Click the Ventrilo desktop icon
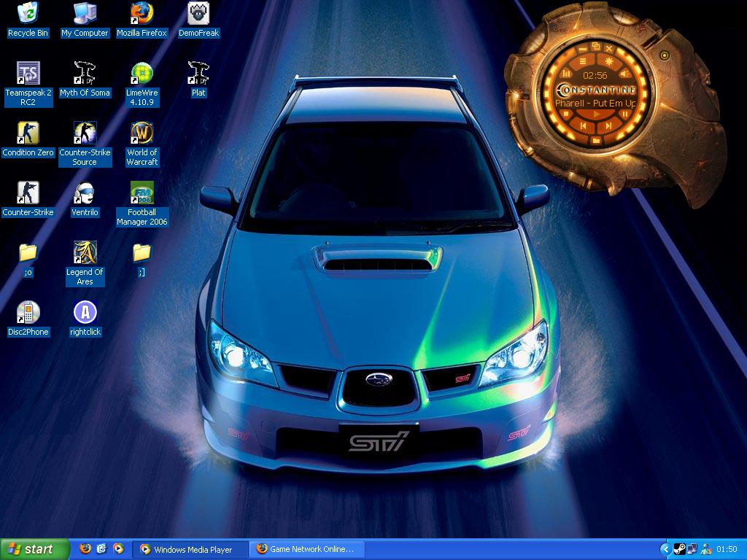The height and width of the screenshot is (560, 747). pos(85,193)
